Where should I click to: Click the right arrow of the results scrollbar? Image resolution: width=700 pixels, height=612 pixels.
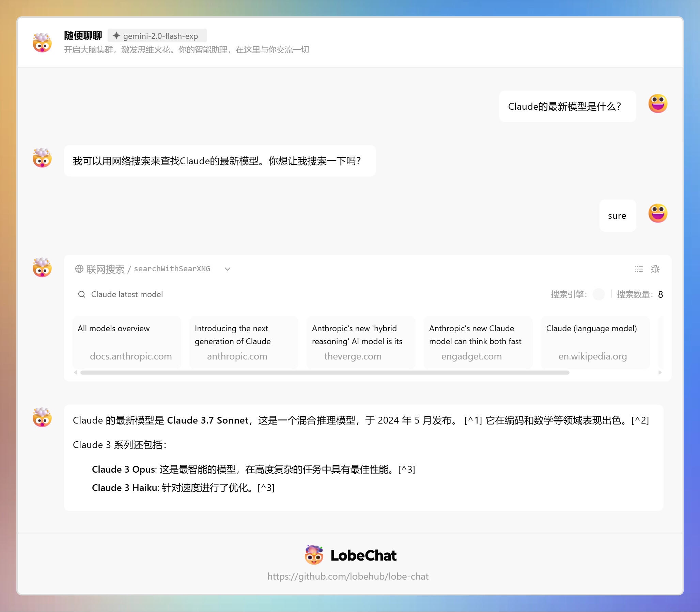point(660,372)
